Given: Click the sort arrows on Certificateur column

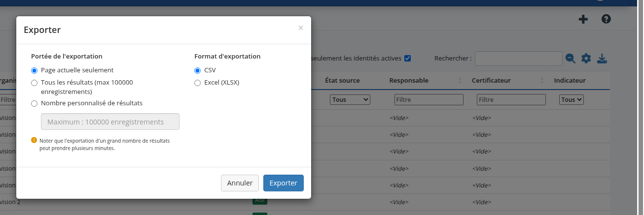Looking at the screenshot, I should 542,80.
